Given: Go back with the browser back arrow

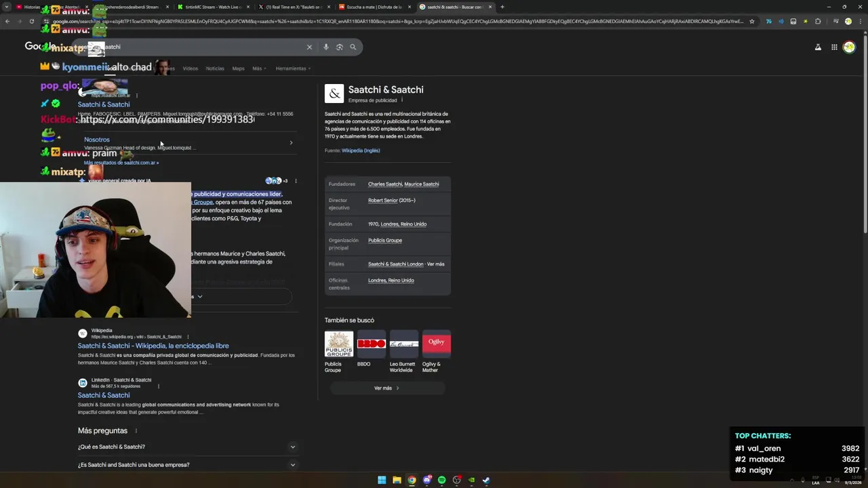Looking at the screenshot, I should click(x=7, y=21).
